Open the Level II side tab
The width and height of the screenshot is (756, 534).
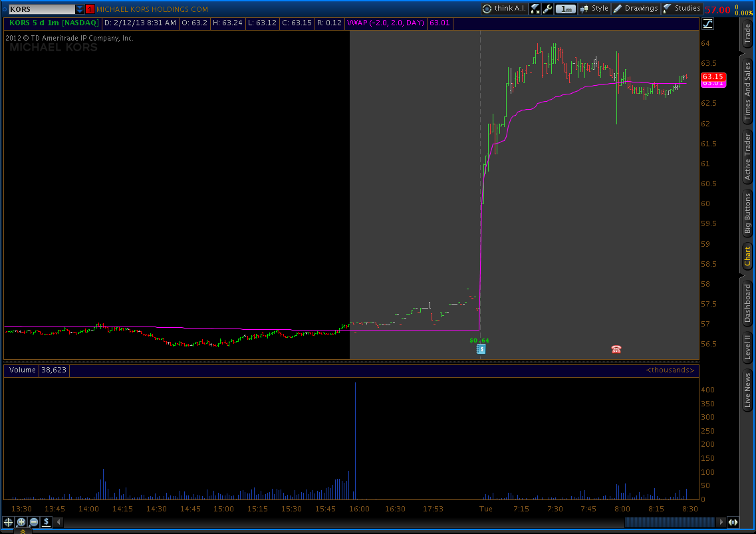[x=747, y=347]
